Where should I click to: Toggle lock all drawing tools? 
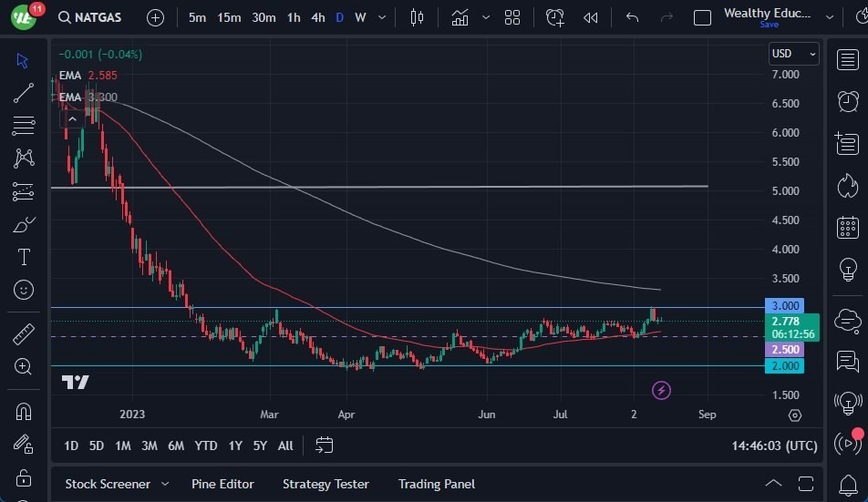pos(24,477)
